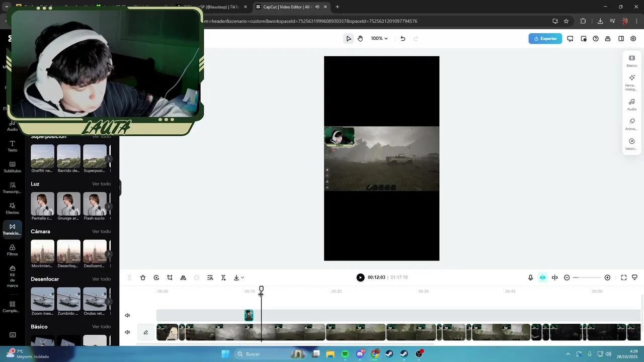Expand more Cámara transitions arrow
644x362 pixels.
point(108,254)
